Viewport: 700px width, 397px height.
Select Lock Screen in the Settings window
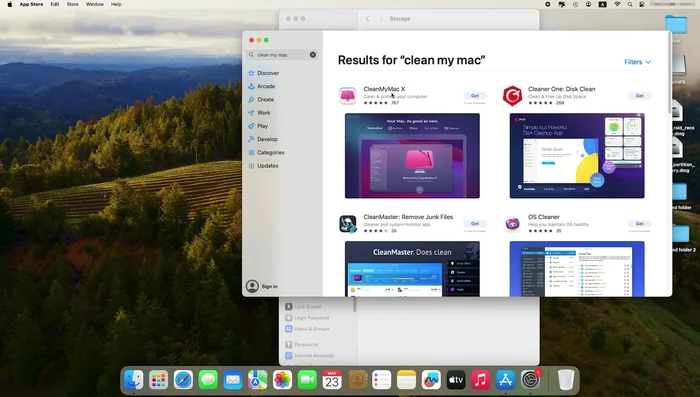tap(308, 307)
